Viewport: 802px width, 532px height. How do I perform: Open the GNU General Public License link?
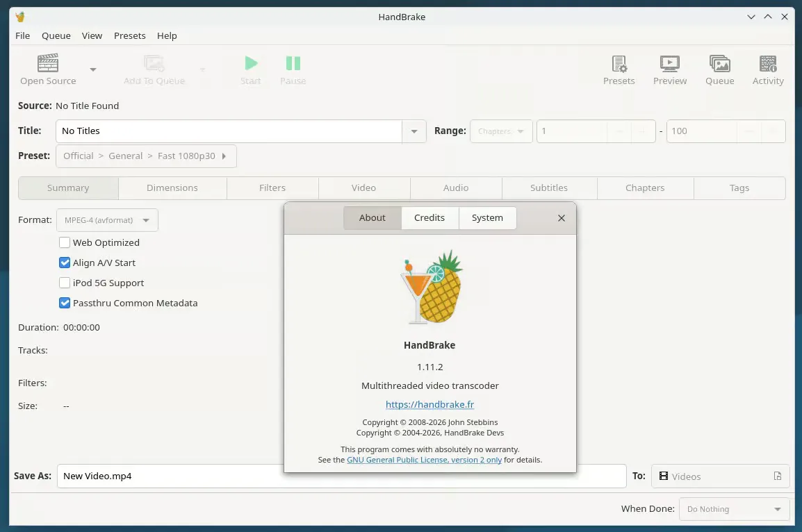pos(424,460)
